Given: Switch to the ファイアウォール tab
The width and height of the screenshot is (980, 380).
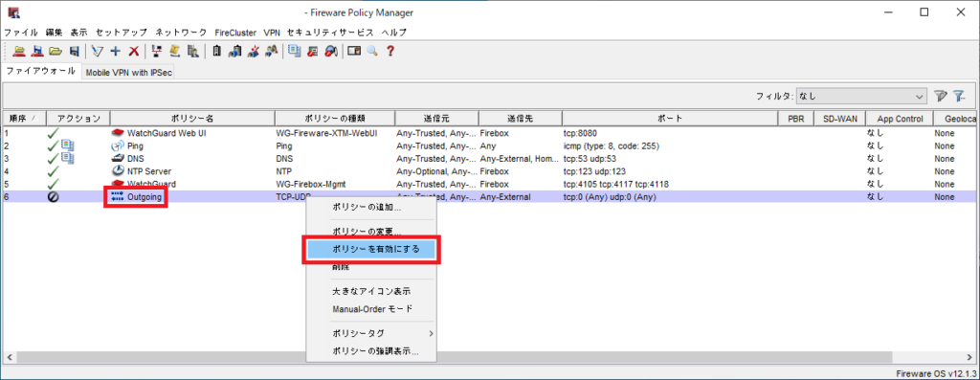Looking at the screenshot, I should tap(40, 71).
